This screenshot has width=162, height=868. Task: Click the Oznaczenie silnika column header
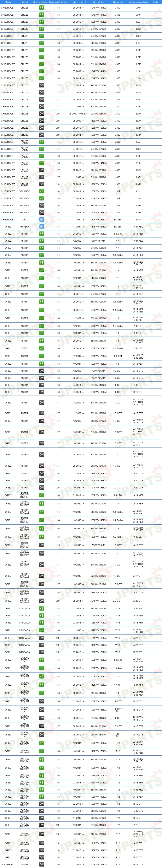[x=138, y=2]
